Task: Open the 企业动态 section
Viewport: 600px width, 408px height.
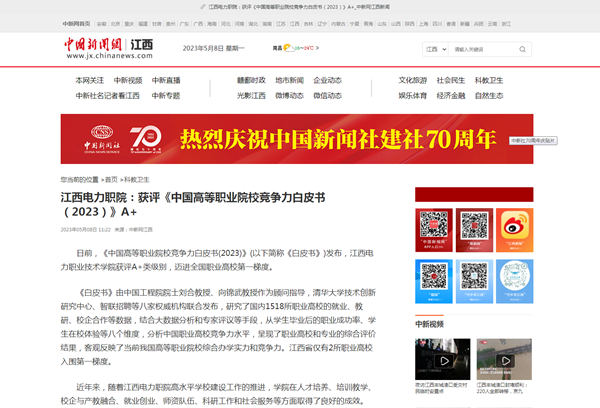Action: click(327, 80)
